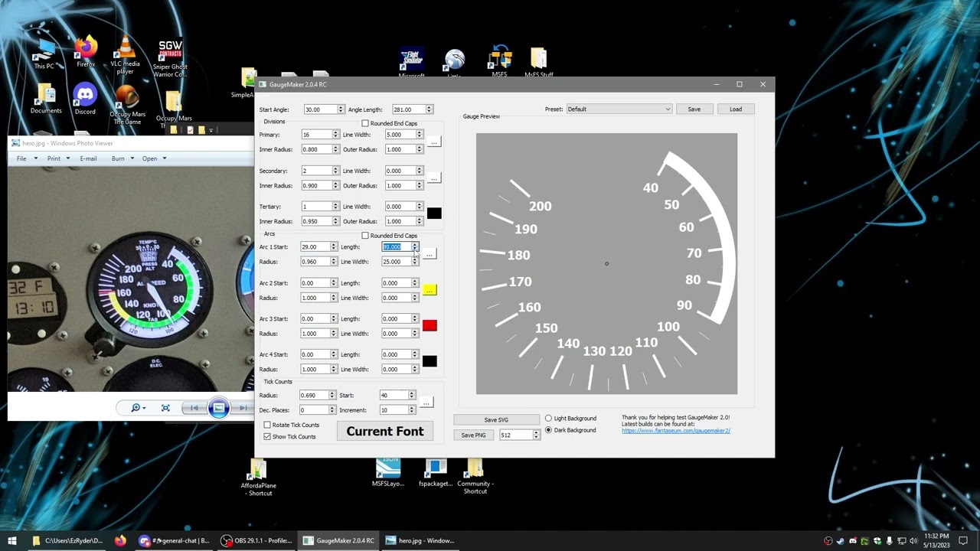Open the Discord desktop shortcut
Image resolution: width=980 pixels, height=551 pixels.
85,100
